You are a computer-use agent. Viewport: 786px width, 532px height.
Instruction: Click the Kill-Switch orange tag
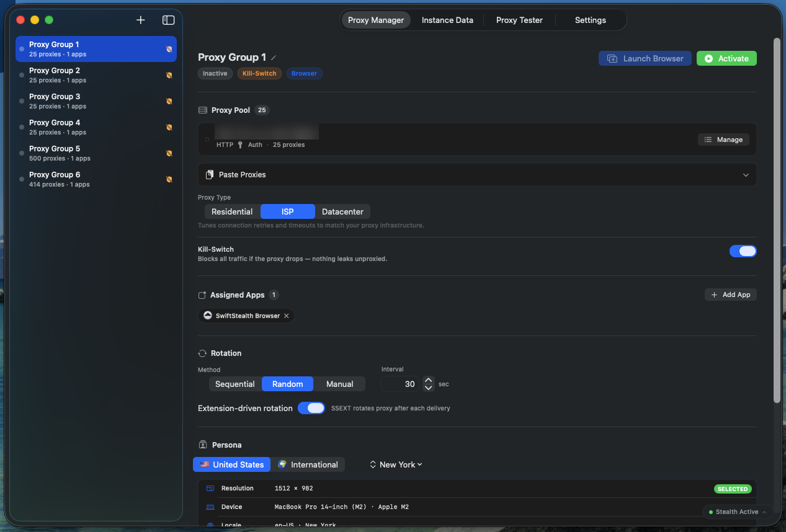tap(259, 73)
